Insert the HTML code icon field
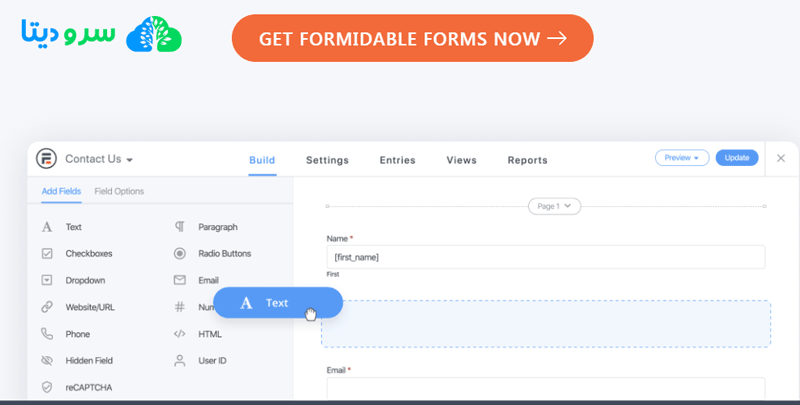800x405 pixels. click(180, 334)
